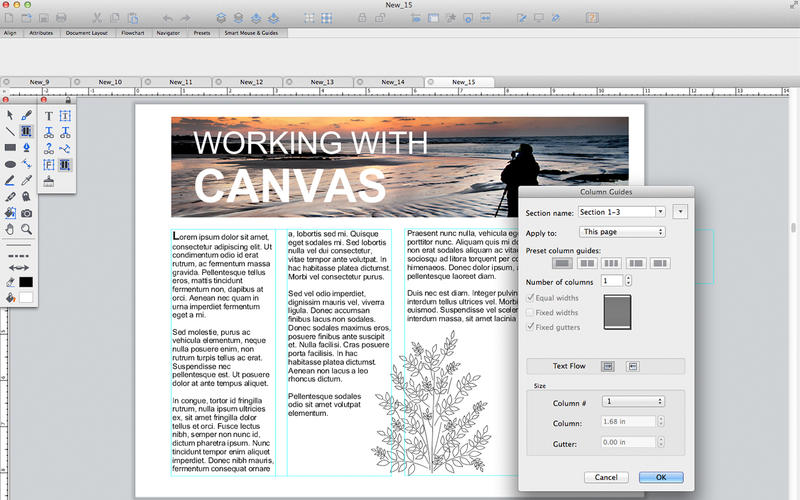This screenshot has height=500, width=800.
Task: Select the pen nib path tool
Action: coord(27,148)
